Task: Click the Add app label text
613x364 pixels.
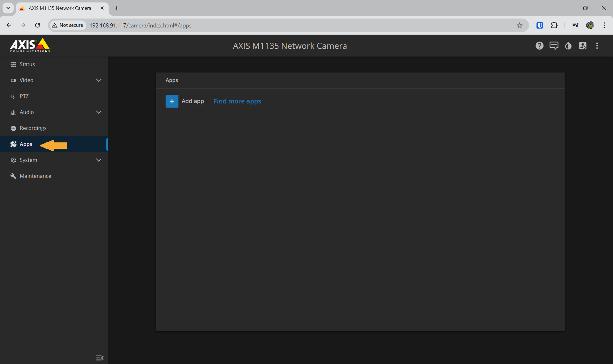Action: pyautogui.click(x=193, y=101)
